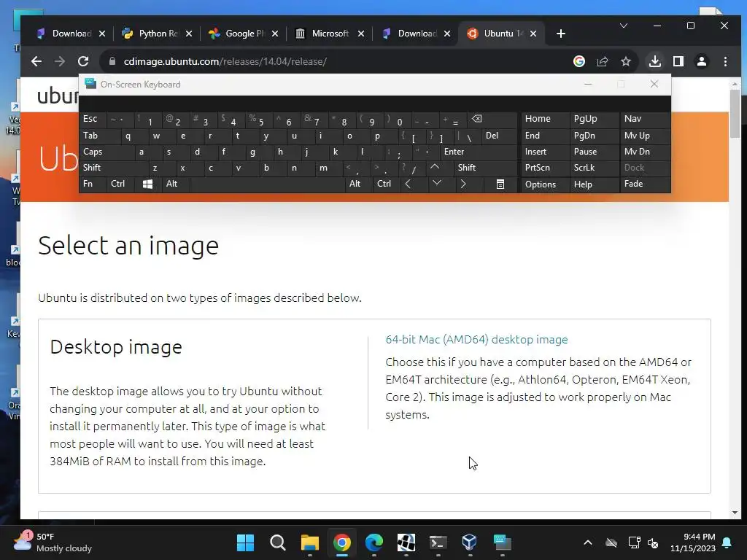Click the share page icon
This screenshot has width=747, height=560.
(x=603, y=61)
